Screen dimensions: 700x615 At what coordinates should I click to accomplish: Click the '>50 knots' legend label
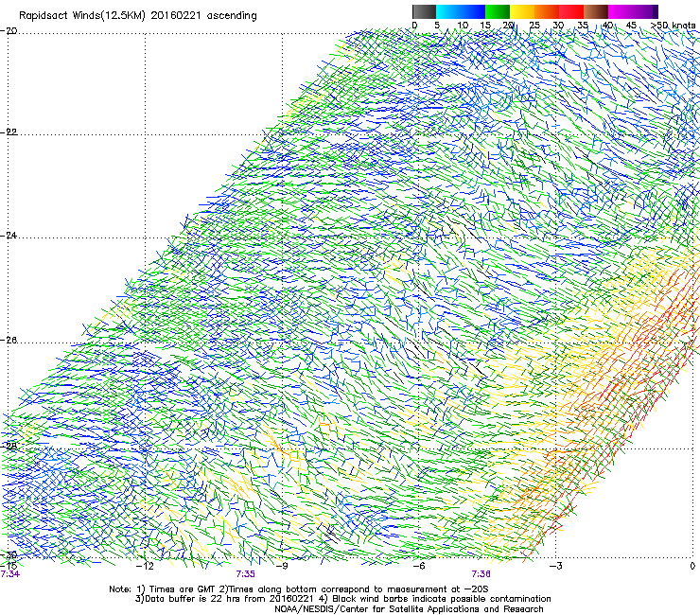pos(674,26)
